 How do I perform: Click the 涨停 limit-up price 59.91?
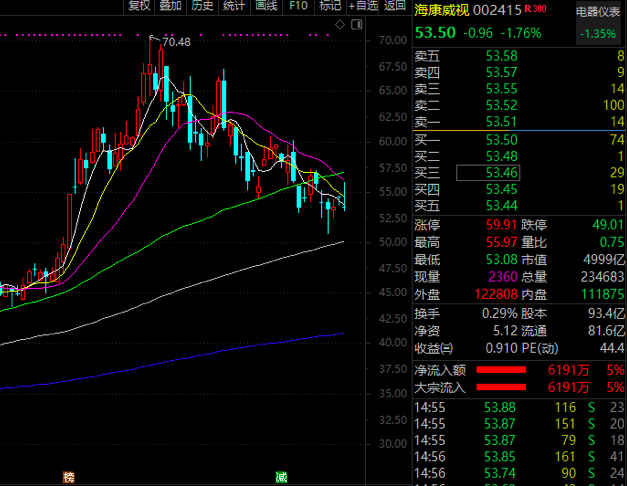tap(501, 225)
